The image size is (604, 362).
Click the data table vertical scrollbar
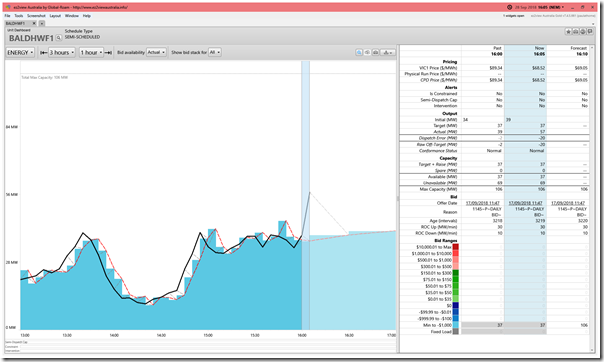point(592,198)
